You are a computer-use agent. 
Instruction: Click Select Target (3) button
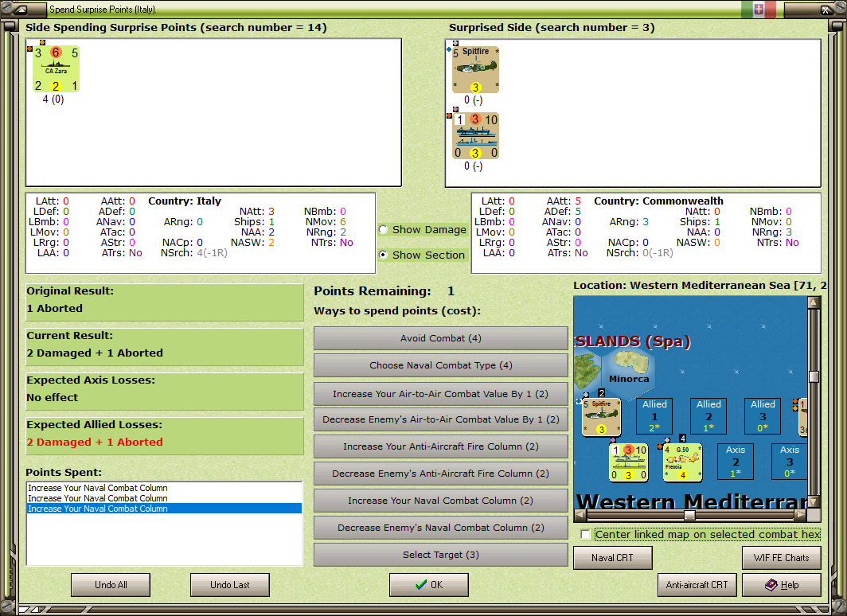coord(441,555)
